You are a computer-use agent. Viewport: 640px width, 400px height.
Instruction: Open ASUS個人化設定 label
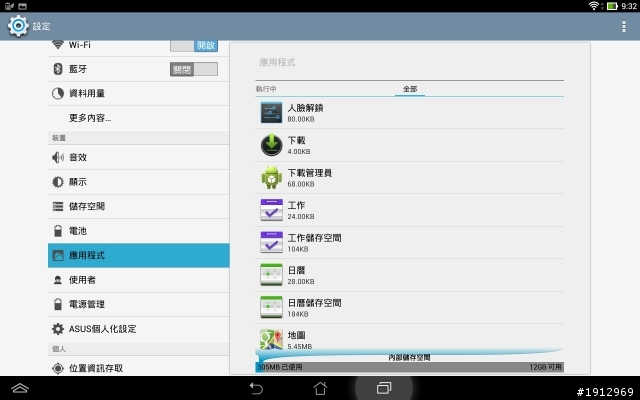coord(102,329)
